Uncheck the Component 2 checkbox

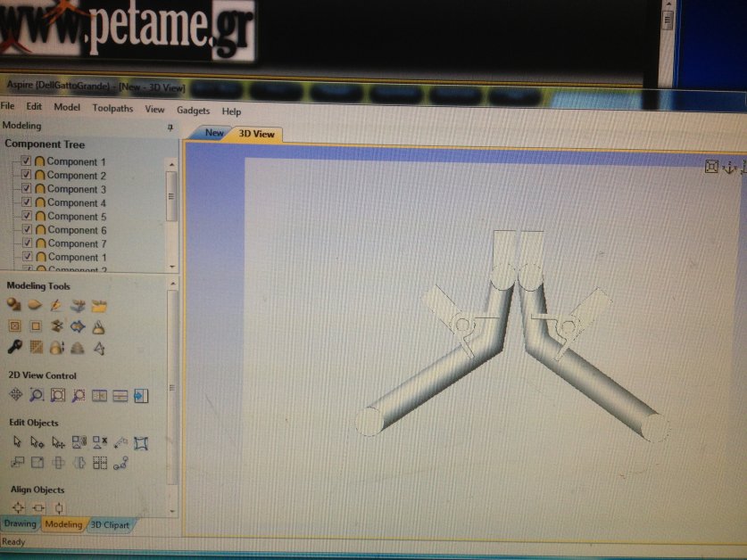click(x=27, y=176)
